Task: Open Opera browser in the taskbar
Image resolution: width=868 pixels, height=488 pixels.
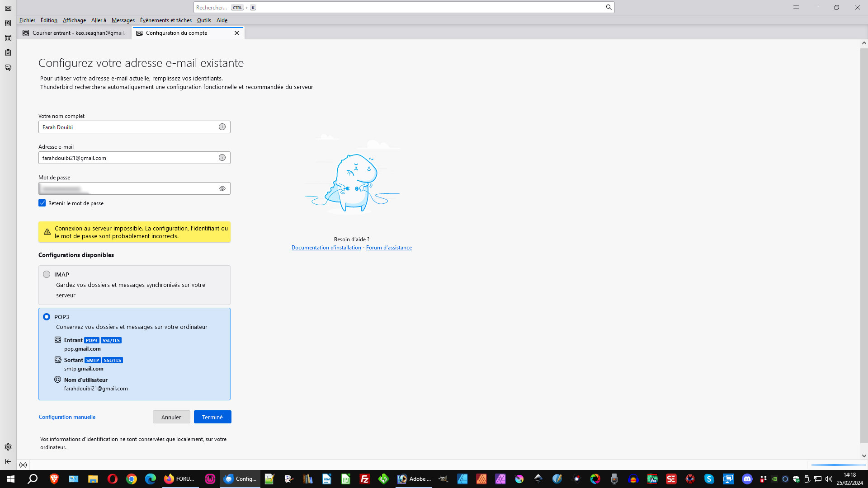Action: [112, 479]
